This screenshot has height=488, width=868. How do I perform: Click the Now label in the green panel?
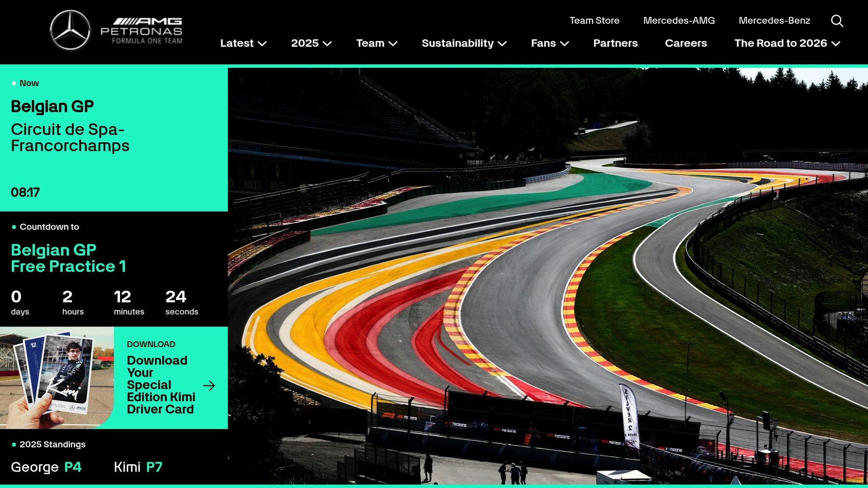[x=29, y=83]
